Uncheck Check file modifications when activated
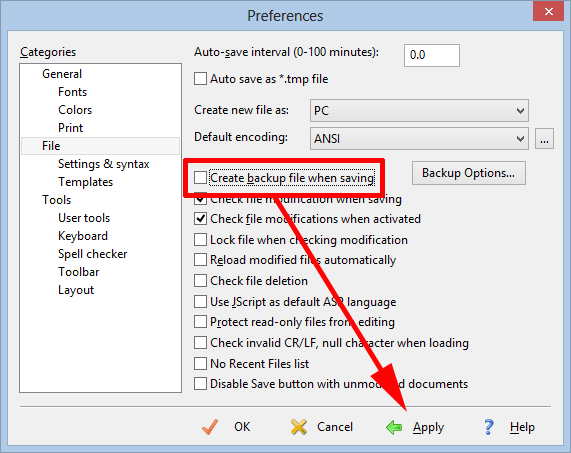This screenshot has width=571, height=453. 200,218
